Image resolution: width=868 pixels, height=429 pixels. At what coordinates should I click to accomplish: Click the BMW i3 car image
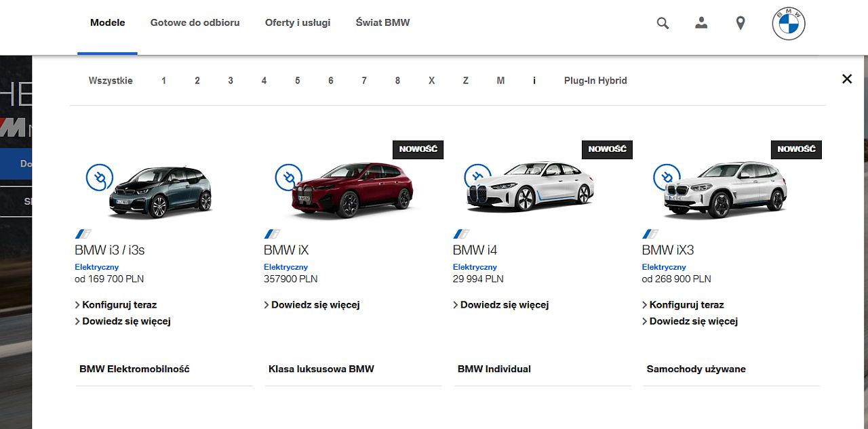coord(161,191)
